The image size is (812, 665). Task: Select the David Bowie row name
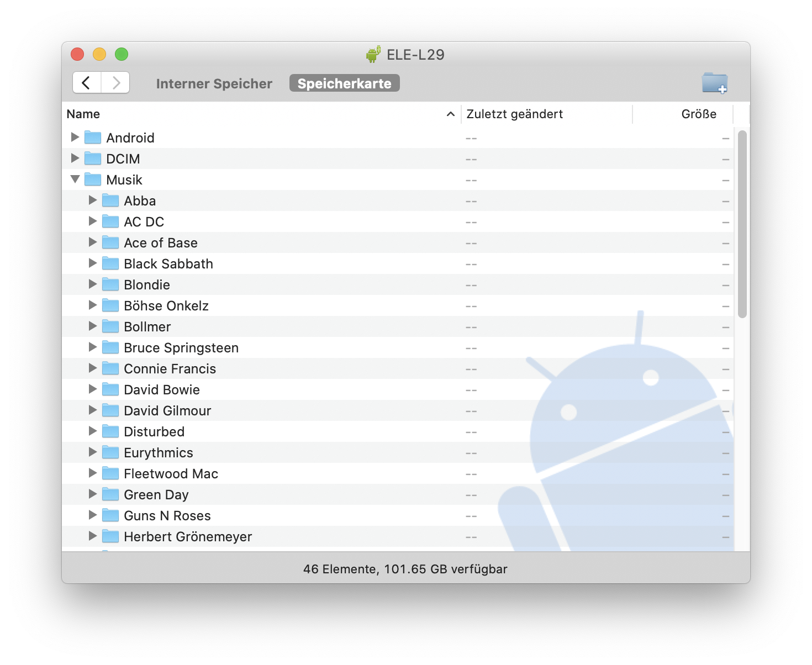click(162, 389)
